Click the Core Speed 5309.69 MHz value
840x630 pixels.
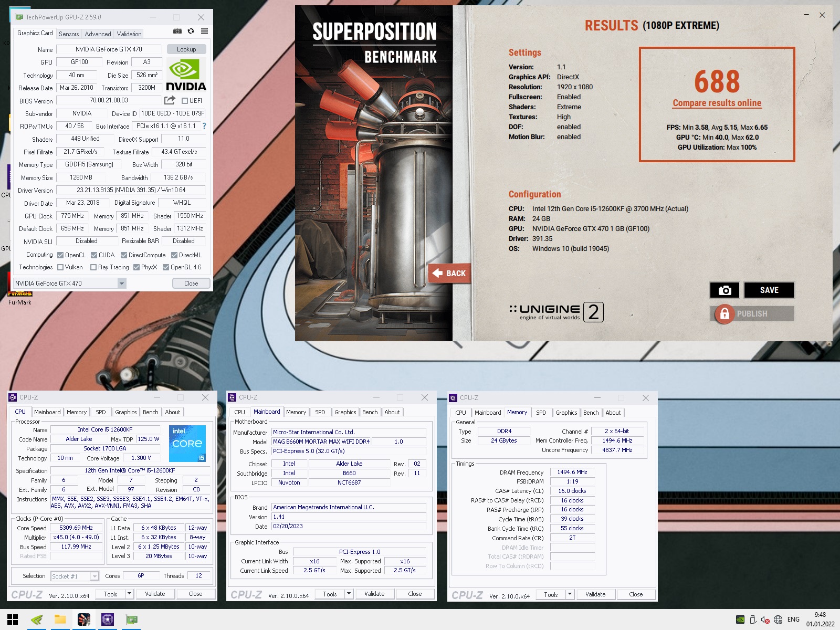click(76, 528)
